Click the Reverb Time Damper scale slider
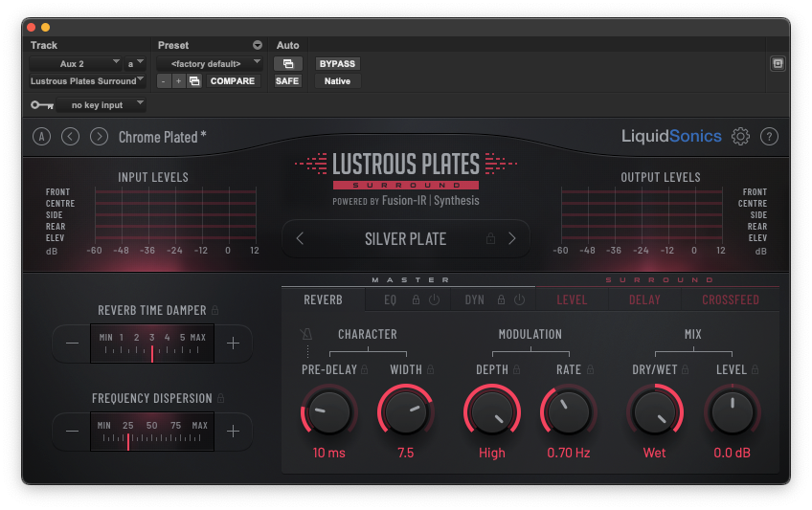The width and height of the screenshot is (812, 510). (x=152, y=344)
